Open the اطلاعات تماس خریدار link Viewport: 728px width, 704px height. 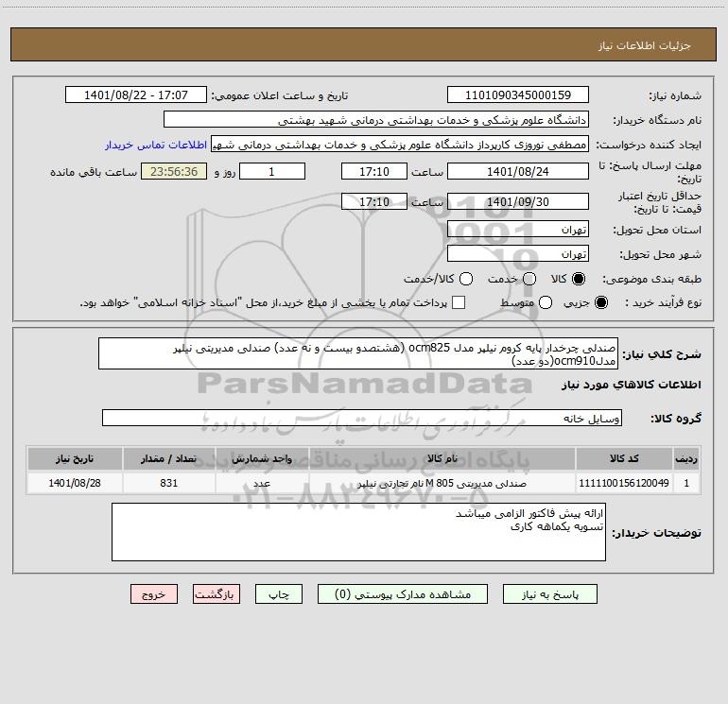156,145
